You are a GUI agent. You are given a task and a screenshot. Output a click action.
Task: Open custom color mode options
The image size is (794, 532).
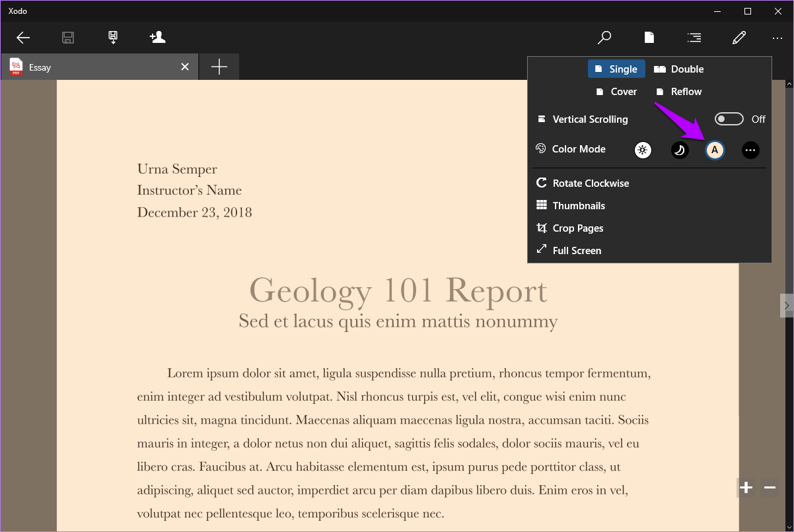[750, 150]
